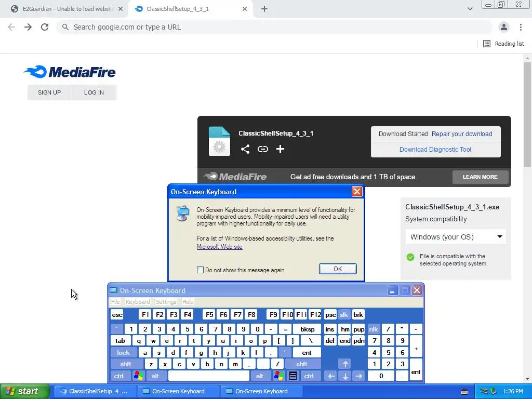Toggle the right alt key

[x=260, y=376]
